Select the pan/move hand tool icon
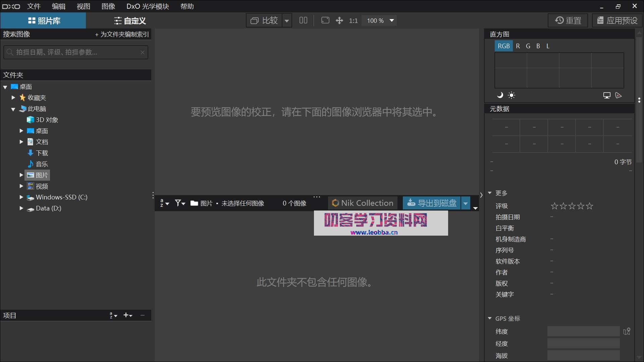Viewport: 644px width, 362px height. pyautogui.click(x=339, y=20)
